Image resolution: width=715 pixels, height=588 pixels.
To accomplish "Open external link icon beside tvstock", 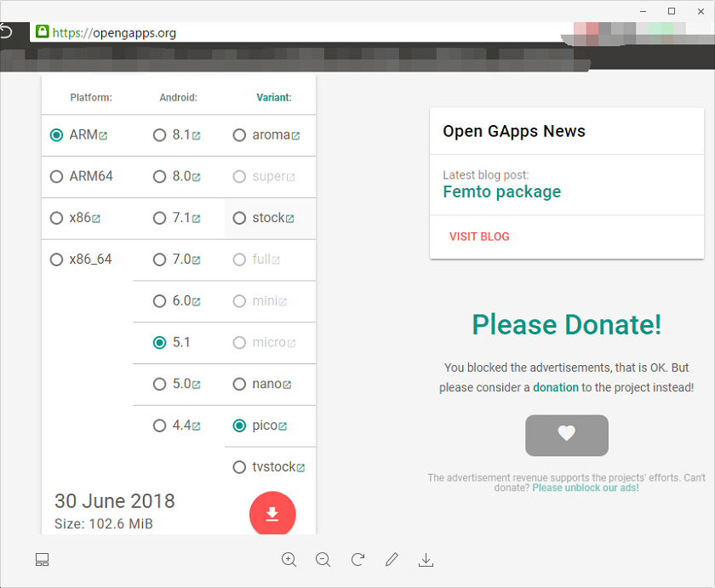I will tap(300, 468).
